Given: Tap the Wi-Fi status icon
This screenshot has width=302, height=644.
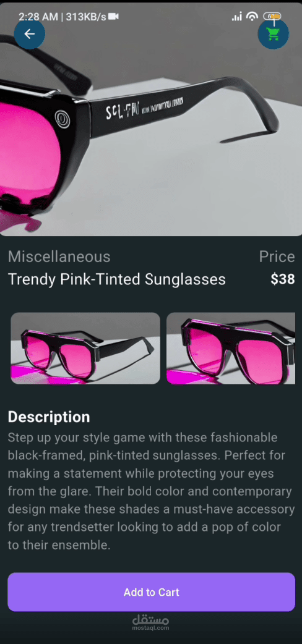Looking at the screenshot, I should coord(252,17).
